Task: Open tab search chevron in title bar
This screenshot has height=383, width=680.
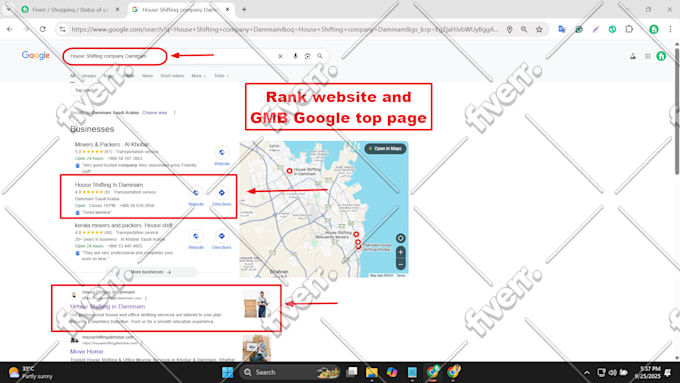Action: point(9,9)
